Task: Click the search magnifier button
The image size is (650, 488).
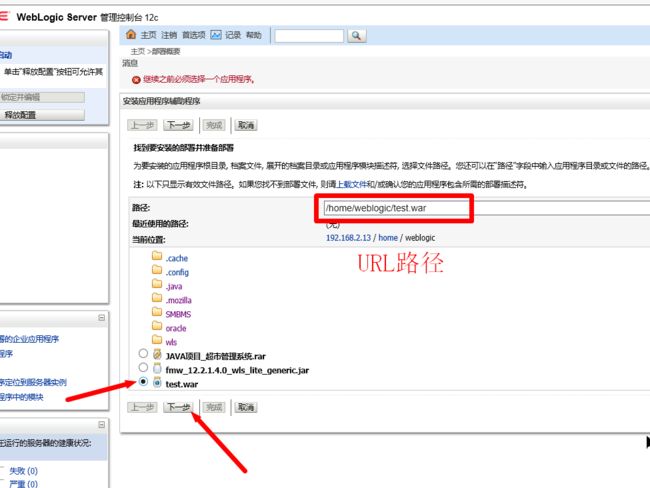Action: point(357,36)
